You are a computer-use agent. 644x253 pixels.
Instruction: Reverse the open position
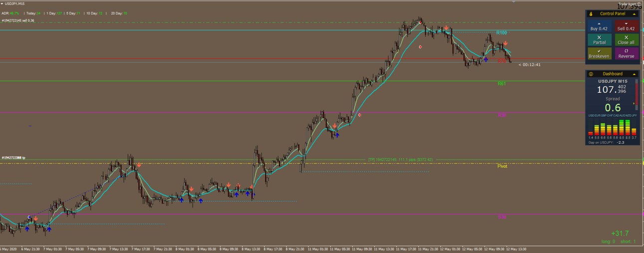pyautogui.click(x=627, y=53)
